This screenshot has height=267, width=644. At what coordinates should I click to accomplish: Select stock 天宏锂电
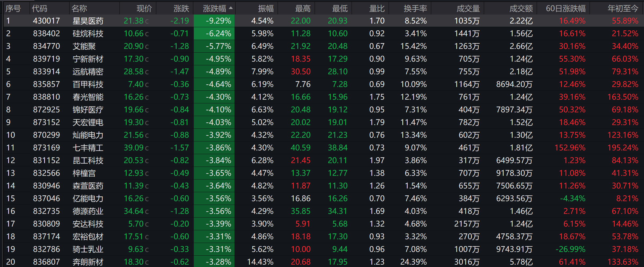(88, 122)
